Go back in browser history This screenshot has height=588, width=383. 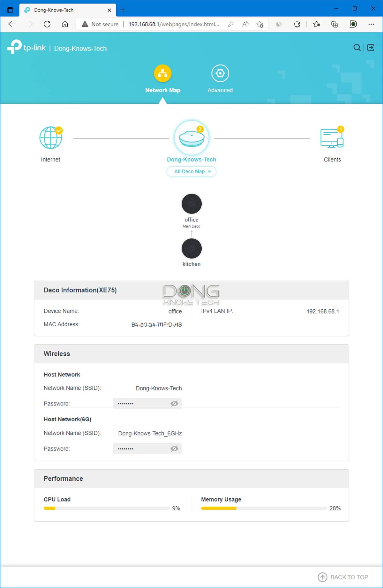point(12,24)
